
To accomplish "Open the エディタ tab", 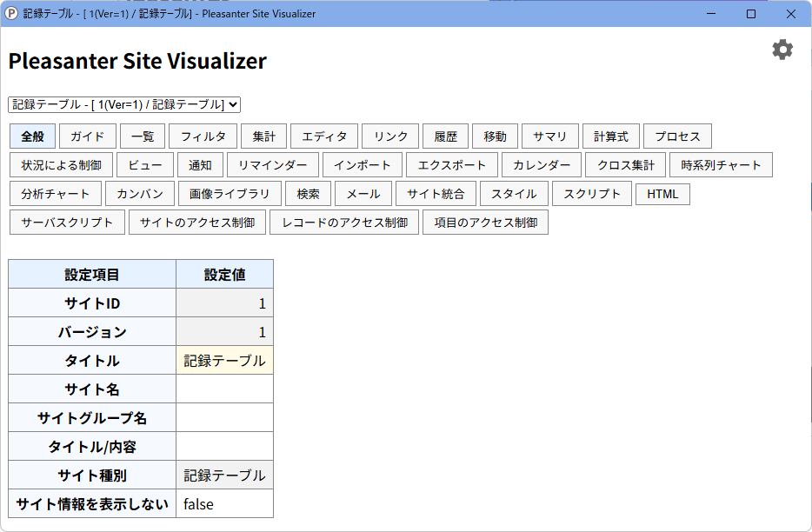I will [324, 136].
